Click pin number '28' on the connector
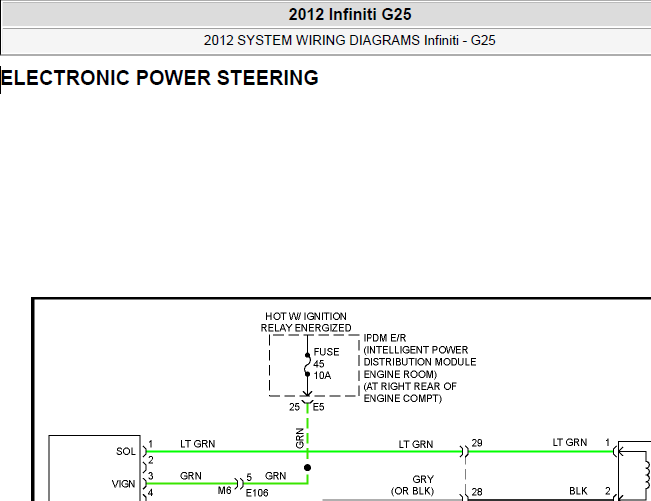The height and width of the screenshot is (501, 651). 477,492
